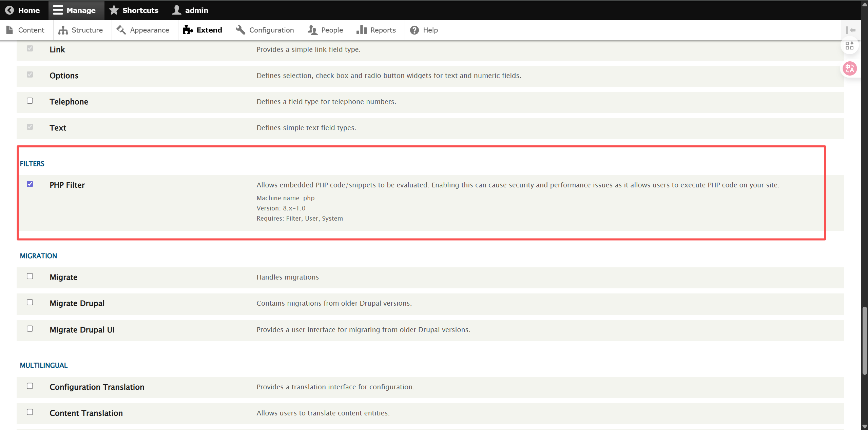Open the Configuration menu item
This screenshot has height=430, width=868.
[267, 30]
